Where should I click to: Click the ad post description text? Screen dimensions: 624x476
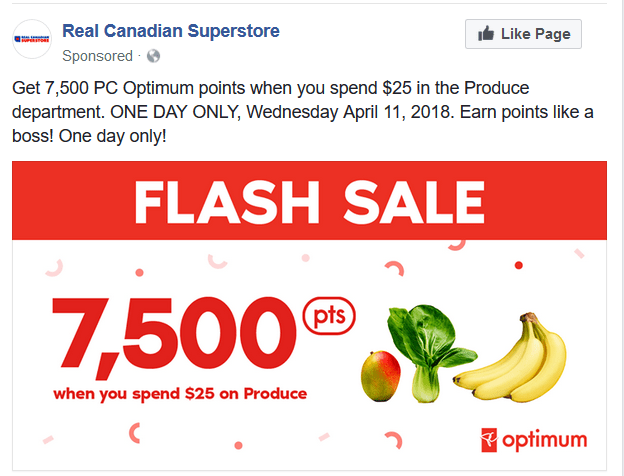pos(302,112)
